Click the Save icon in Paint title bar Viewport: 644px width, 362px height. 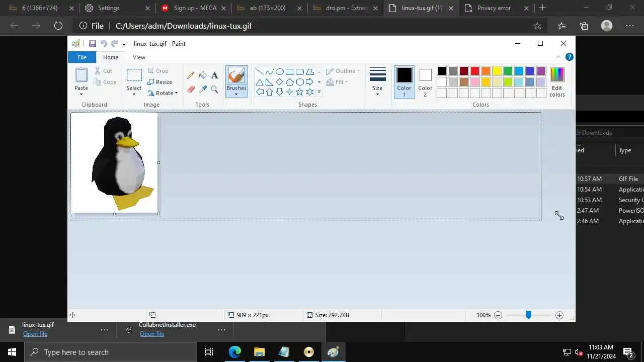coord(92,44)
